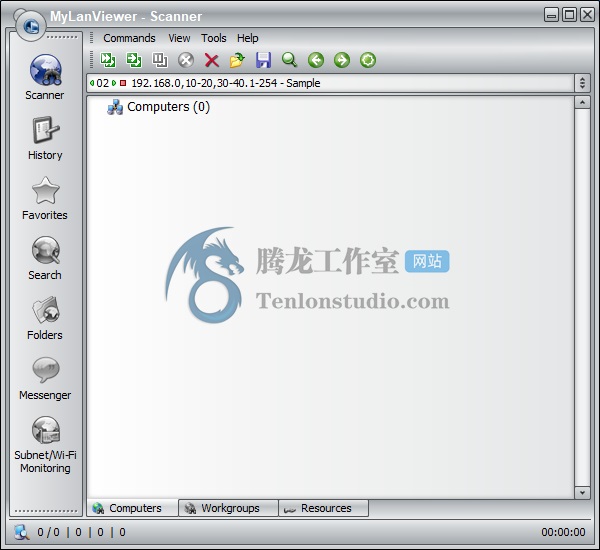The height and width of the screenshot is (550, 600).
Task: Open the History section
Action: [x=45, y=138]
